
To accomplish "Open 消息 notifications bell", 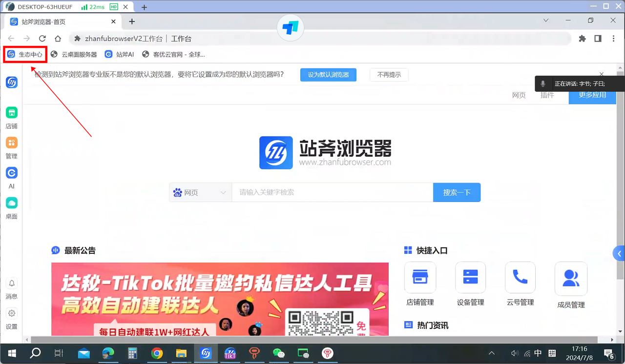I will [x=12, y=283].
